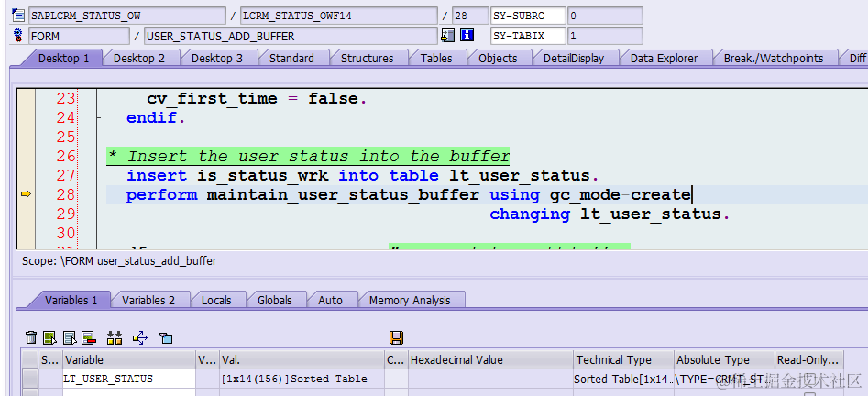The width and height of the screenshot is (868, 396).
Task: Open the DetailDisplay tab
Action: point(574,58)
